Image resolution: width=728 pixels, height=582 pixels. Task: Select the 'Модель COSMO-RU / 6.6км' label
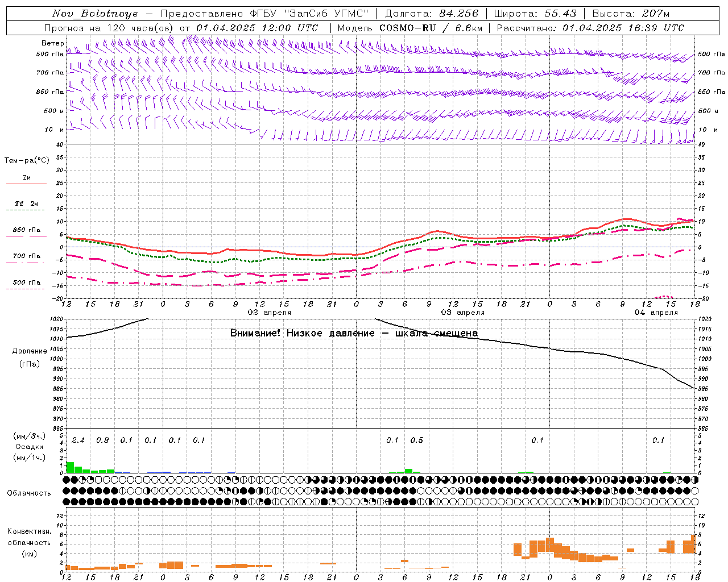pos(410,28)
